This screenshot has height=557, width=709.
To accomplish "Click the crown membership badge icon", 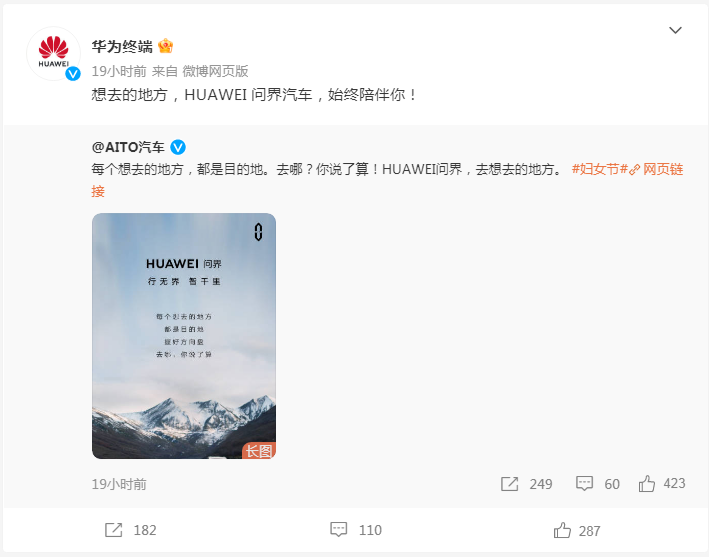I will tap(165, 46).
